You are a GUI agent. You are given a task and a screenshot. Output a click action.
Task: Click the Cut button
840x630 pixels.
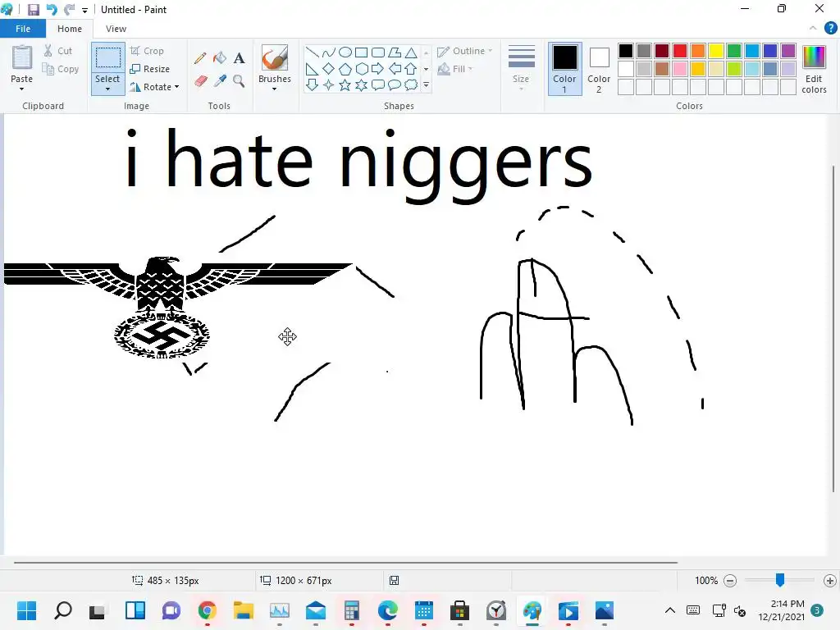58,51
